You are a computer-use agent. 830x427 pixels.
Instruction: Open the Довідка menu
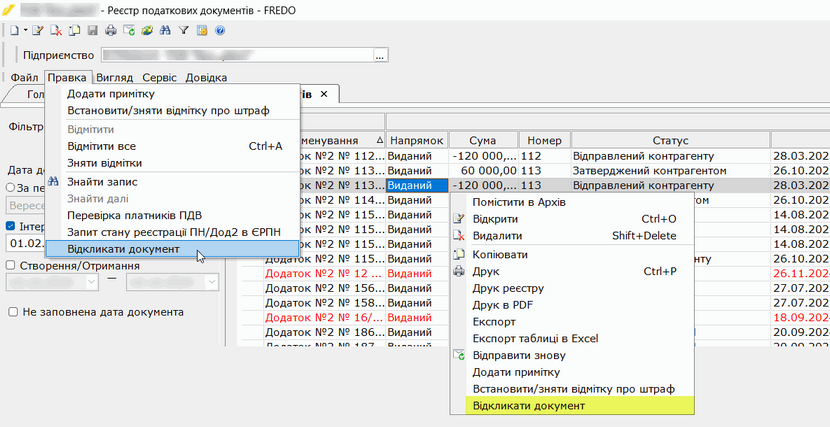pos(206,78)
